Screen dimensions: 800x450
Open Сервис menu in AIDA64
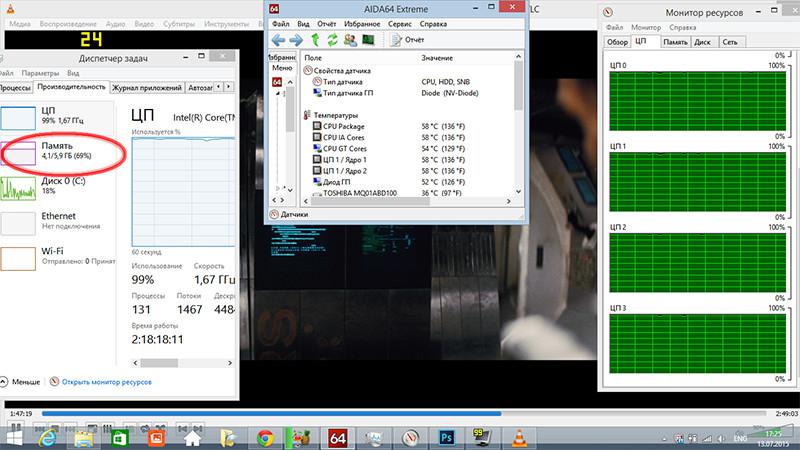[x=399, y=24]
